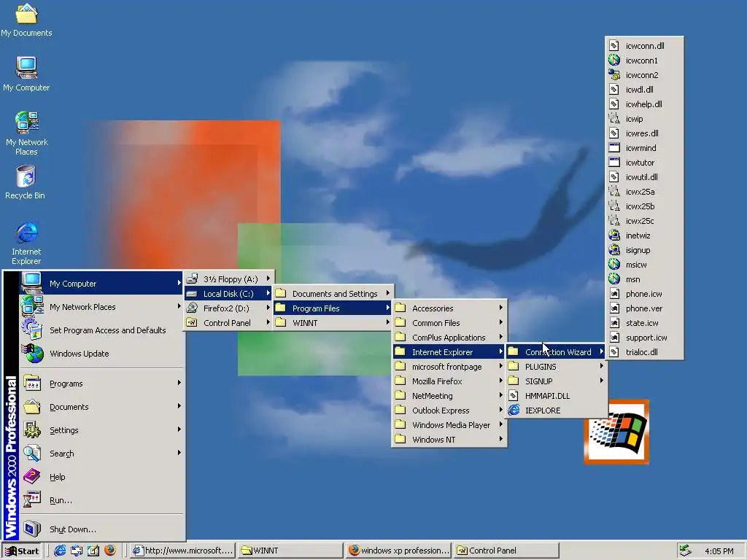This screenshot has width=747, height=560.
Task: Open the ComPlus Applications folder entry
Action: pos(449,338)
